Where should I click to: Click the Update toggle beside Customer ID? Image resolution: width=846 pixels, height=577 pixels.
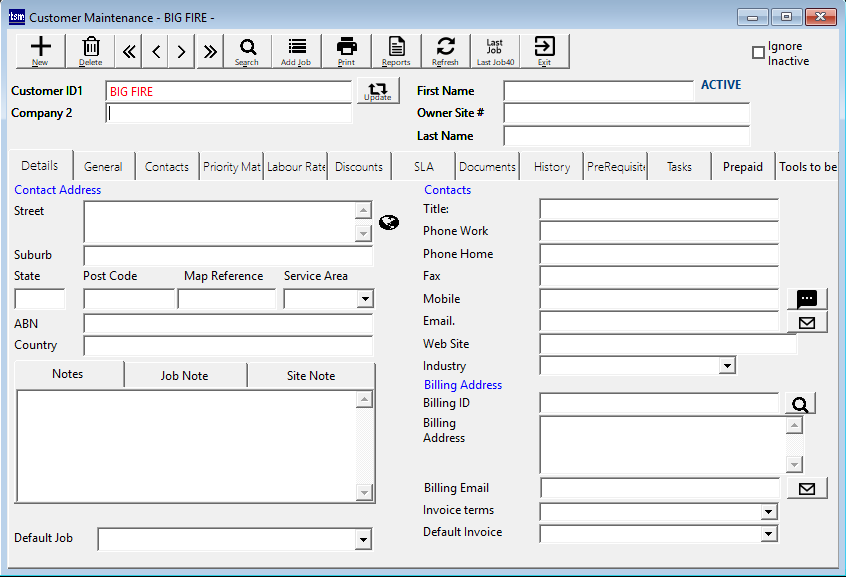[x=377, y=92]
